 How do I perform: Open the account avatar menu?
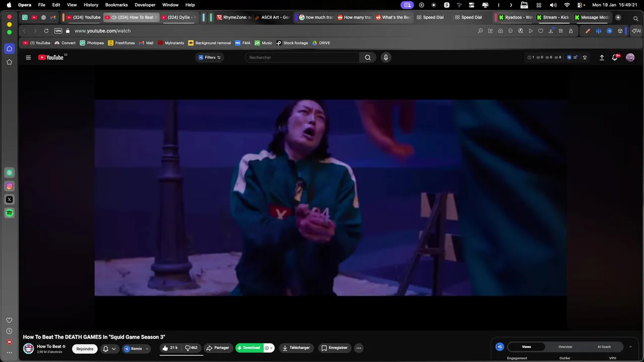[630, 57]
